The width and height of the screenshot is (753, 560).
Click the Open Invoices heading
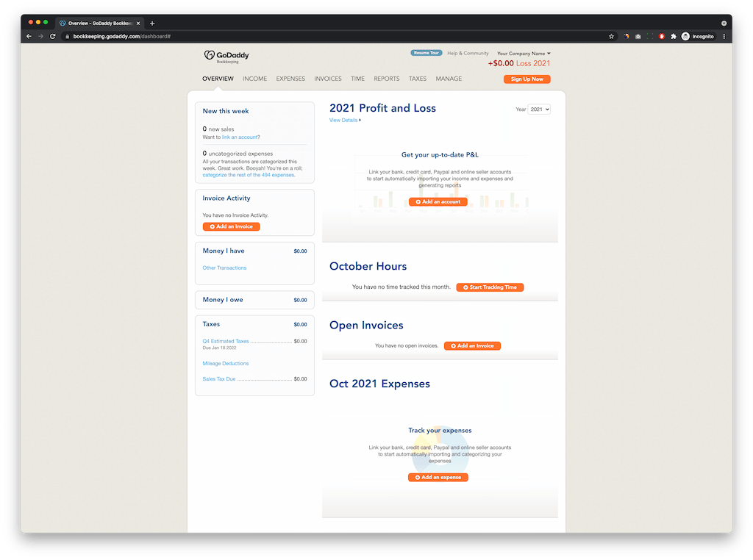click(x=366, y=326)
